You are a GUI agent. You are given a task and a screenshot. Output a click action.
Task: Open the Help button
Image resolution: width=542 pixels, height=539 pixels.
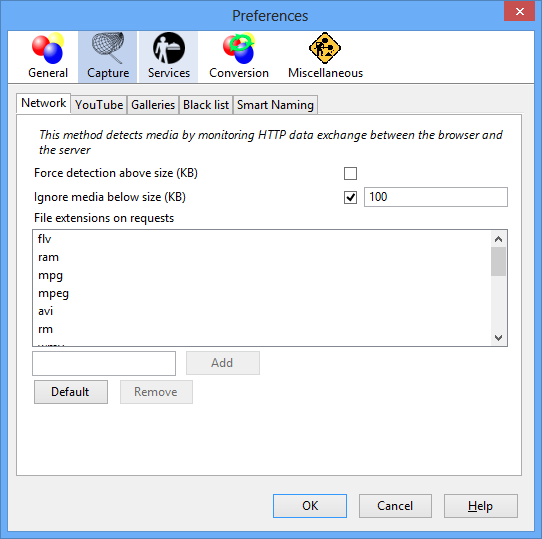click(x=480, y=506)
